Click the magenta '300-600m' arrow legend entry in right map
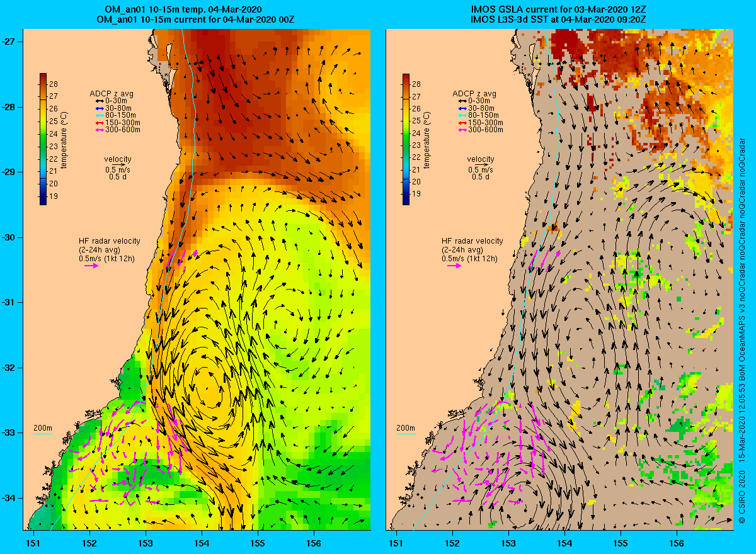The width and height of the screenshot is (756, 554). coord(480,130)
